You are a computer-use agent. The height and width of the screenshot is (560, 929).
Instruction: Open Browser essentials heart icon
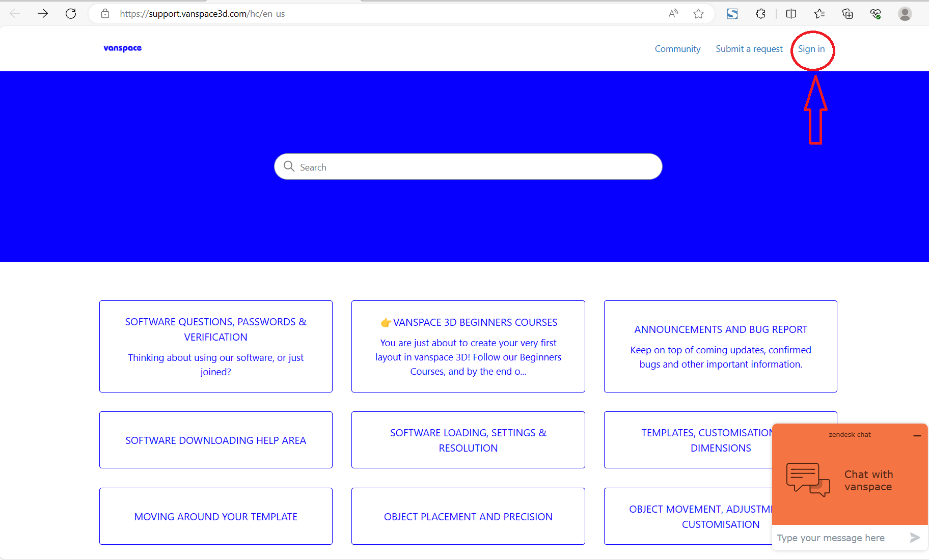pyautogui.click(x=876, y=14)
